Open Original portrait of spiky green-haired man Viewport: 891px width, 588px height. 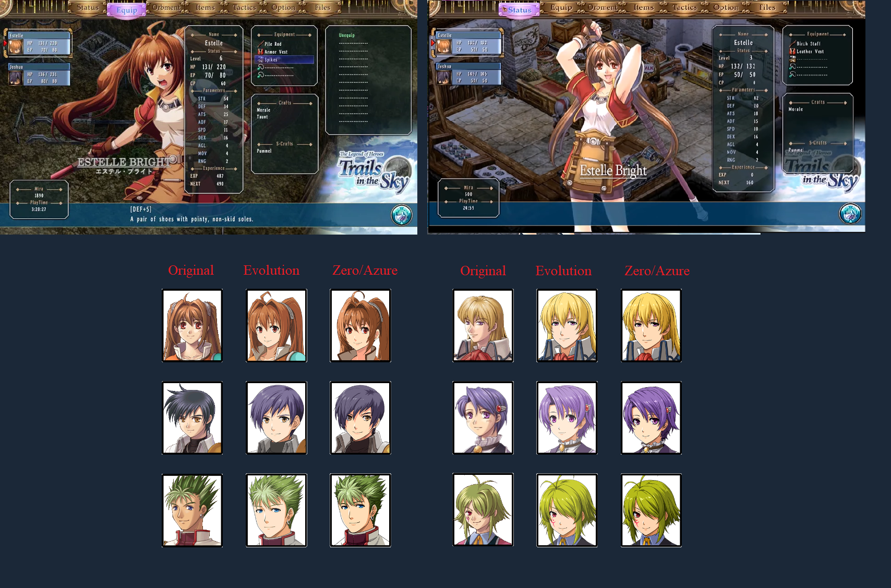pos(192,510)
